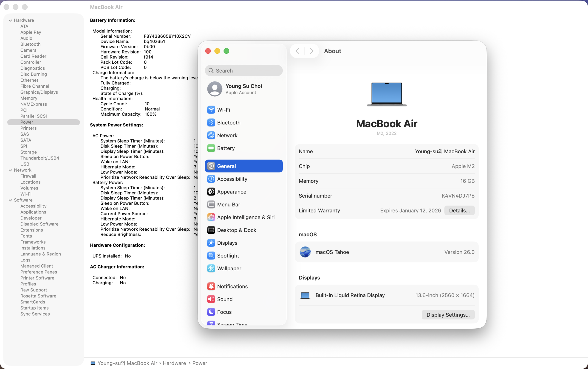This screenshot has width=588, height=369.
Task: Collapse the Software section
Action: click(10, 200)
